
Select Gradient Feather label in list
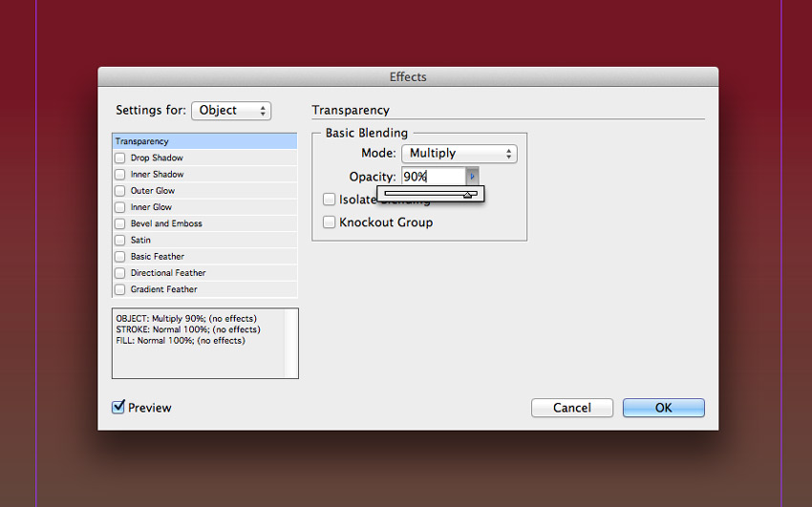(x=163, y=289)
